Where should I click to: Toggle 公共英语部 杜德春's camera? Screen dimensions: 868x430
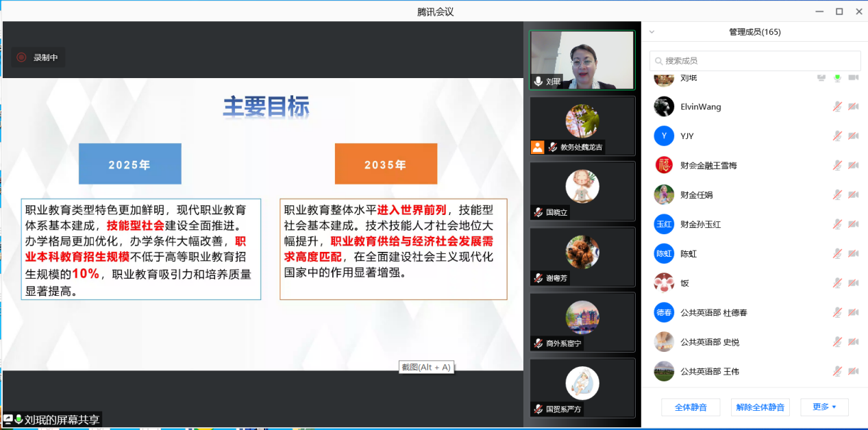854,313
